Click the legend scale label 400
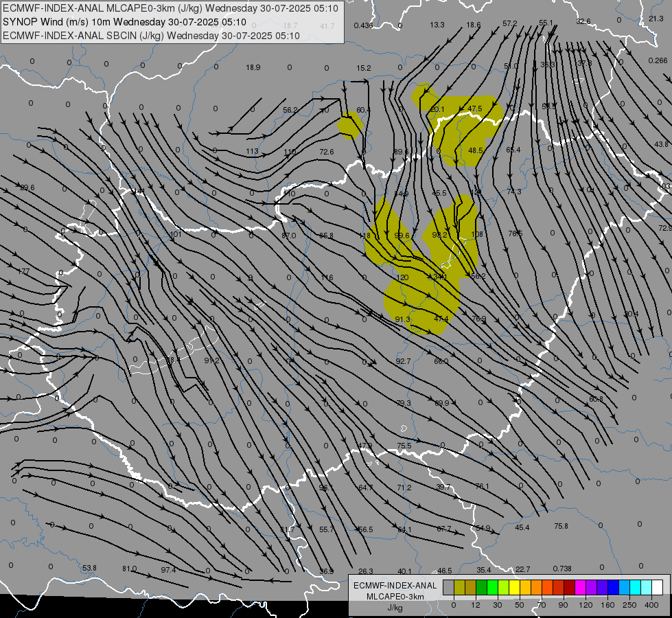 coord(651,605)
